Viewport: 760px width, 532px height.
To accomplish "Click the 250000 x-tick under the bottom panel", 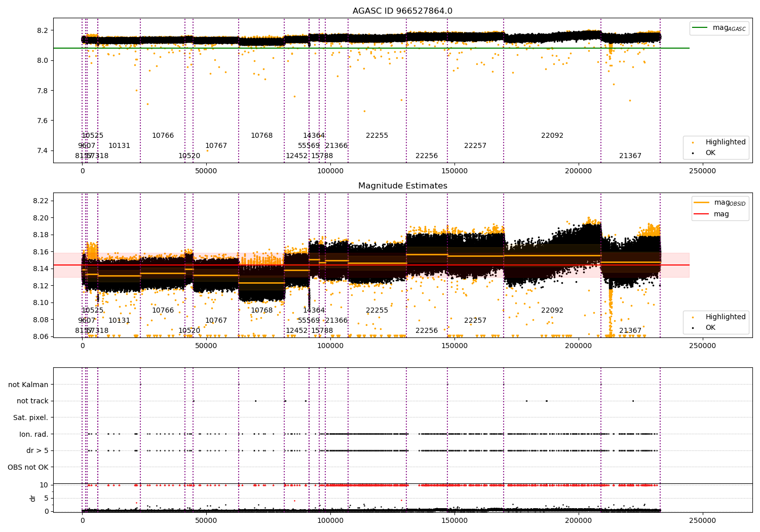I will (703, 520).
